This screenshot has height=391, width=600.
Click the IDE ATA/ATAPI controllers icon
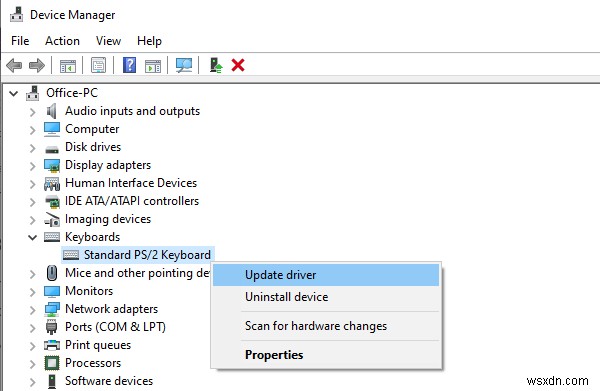(x=52, y=202)
